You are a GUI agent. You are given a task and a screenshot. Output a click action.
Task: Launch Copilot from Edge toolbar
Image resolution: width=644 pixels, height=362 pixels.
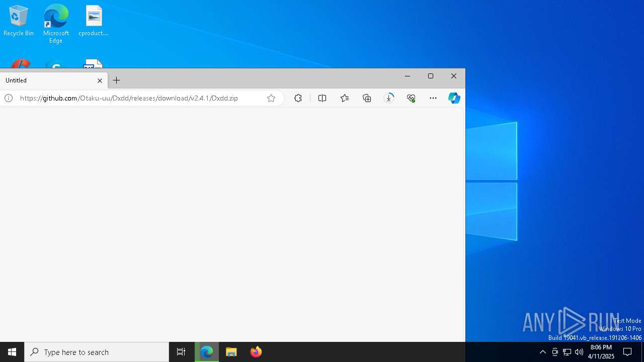pyautogui.click(x=454, y=98)
